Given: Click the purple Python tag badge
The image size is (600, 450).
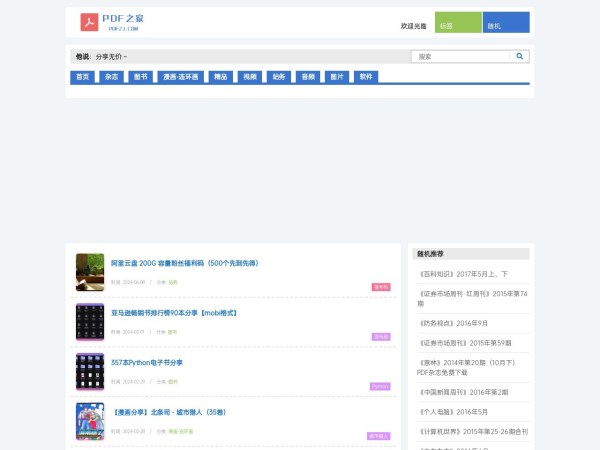Looking at the screenshot, I should 380,386.
